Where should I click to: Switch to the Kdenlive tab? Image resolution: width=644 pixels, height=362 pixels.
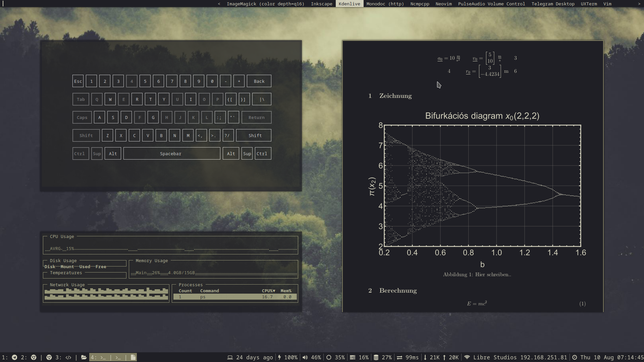point(349,4)
